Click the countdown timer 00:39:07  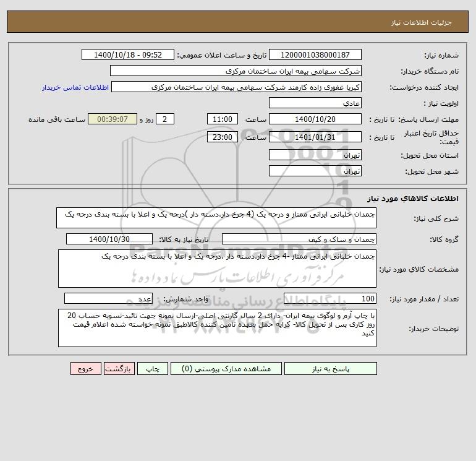113,119
